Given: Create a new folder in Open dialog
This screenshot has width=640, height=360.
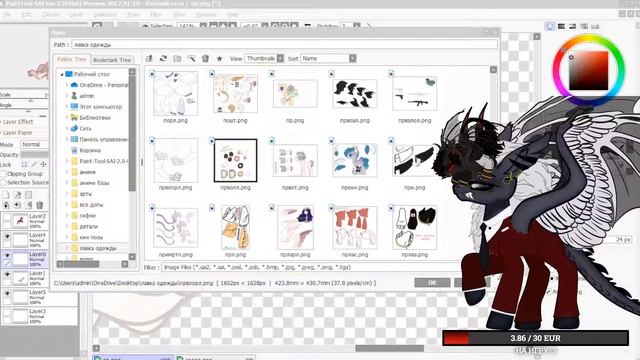Looking at the screenshot, I should pos(177,59).
